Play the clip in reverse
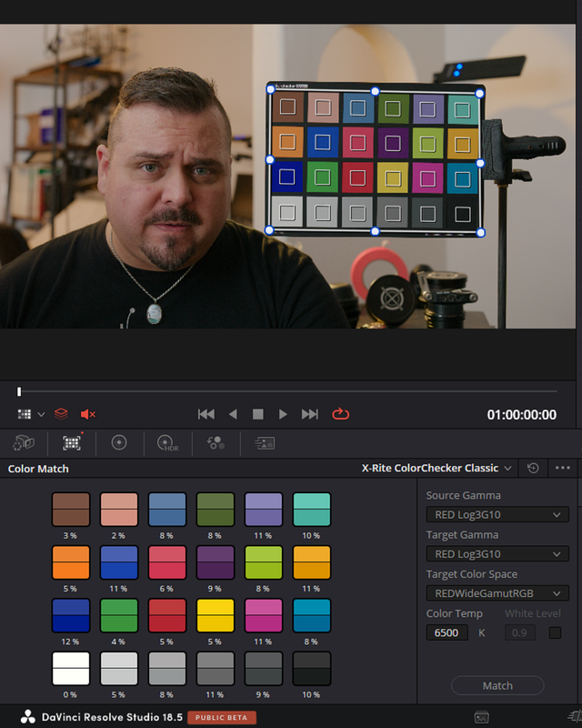This screenshot has width=582, height=728. pos(233,414)
